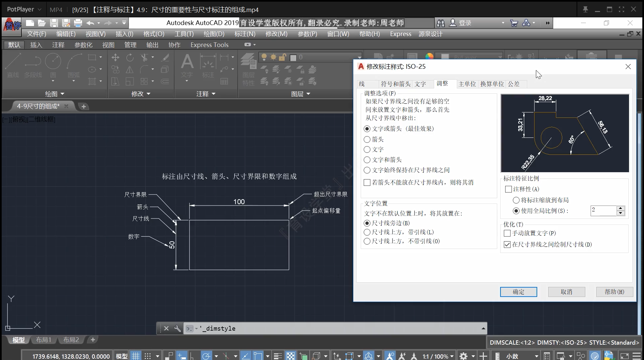644x360 pixels.
Task: Click the 登录 sign-in button
Action: point(460,23)
